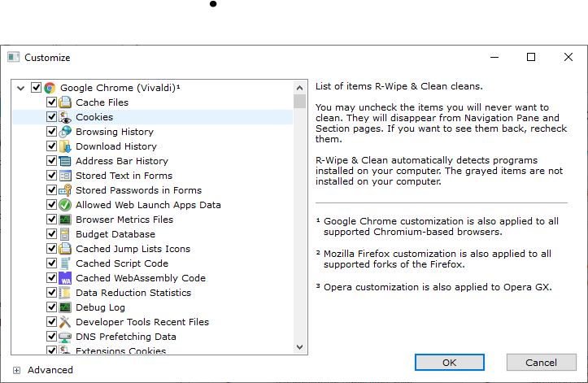Viewport: 588px width, 383px height.
Task: Click the Cache Files folder icon
Action: coord(65,102)
